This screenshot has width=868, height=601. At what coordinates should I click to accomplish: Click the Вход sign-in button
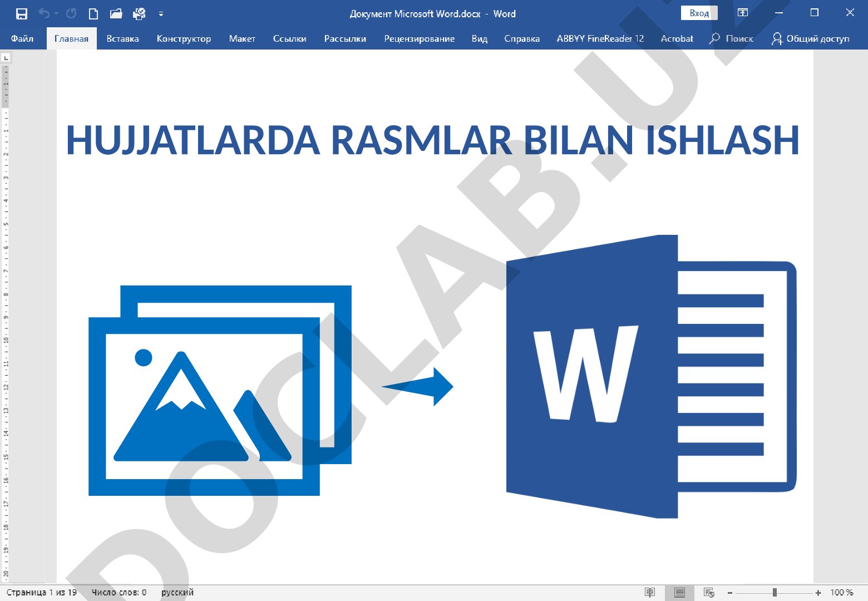point(699,13)
